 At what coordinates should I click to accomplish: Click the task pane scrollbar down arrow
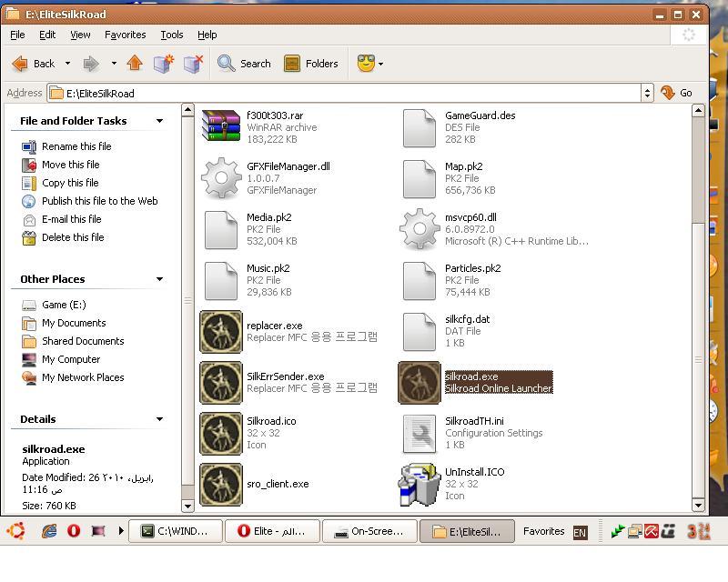[187, 506]
